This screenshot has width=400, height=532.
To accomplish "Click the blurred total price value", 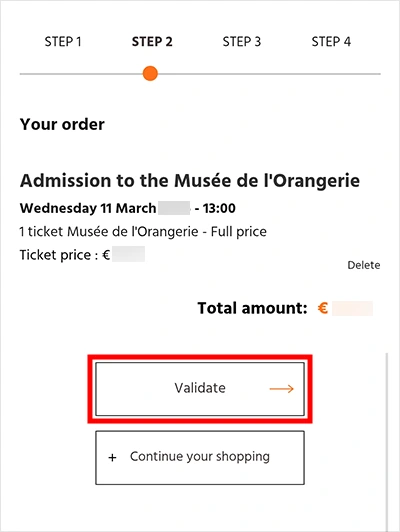I will click(353, 308).
